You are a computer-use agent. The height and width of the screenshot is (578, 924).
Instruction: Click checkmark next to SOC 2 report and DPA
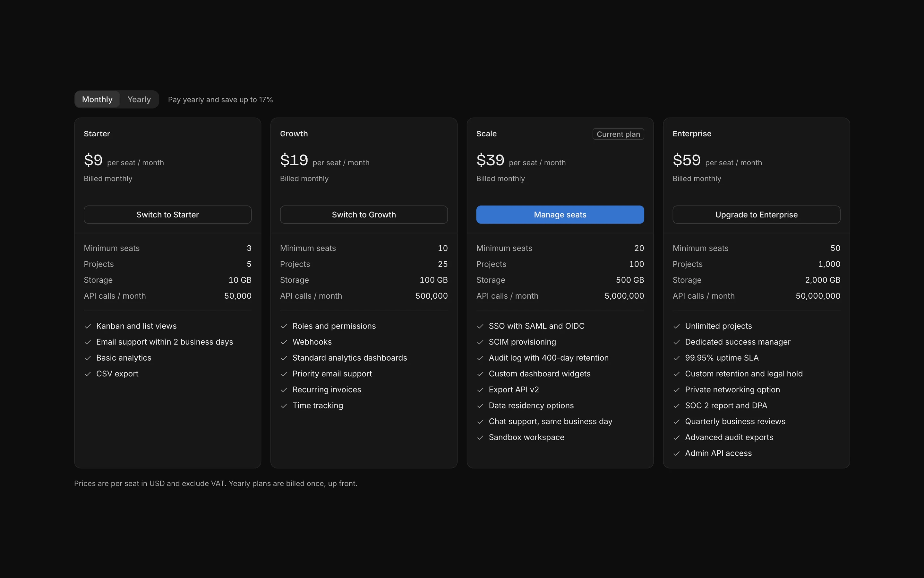point(677,406)
